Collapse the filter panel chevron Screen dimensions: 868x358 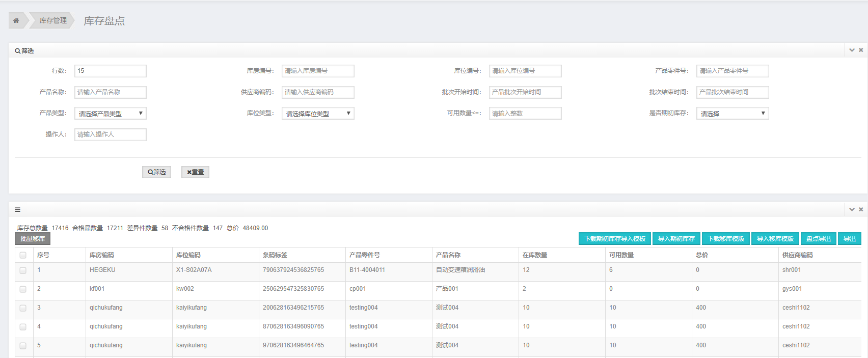pos(852,50)
